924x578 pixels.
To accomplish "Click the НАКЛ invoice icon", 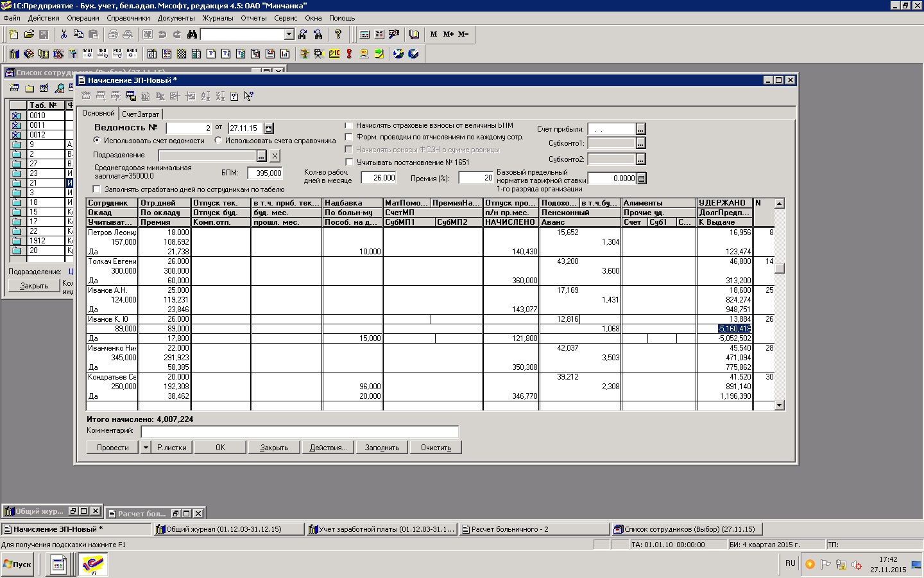I will (x=132, y=53).
